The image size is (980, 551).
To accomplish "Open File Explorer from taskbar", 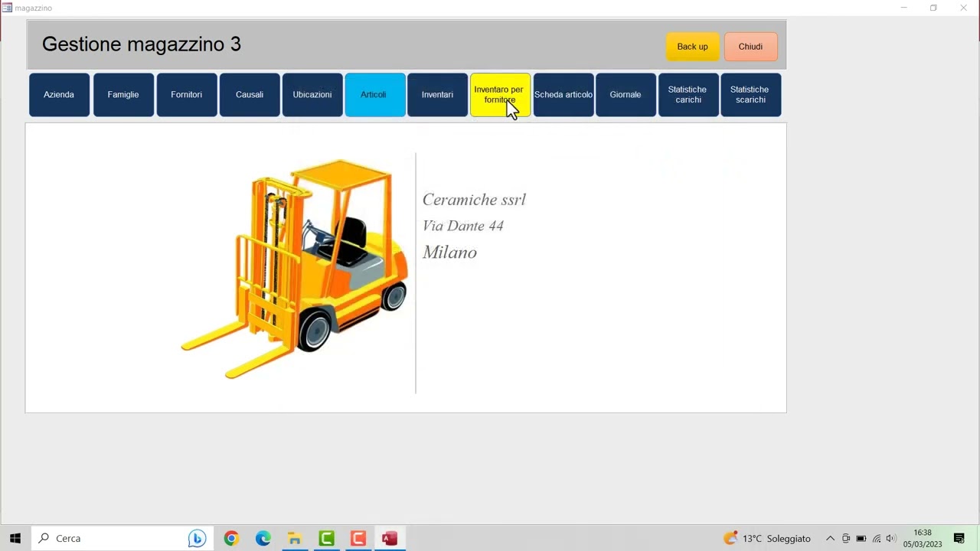I will pos(295,538).
